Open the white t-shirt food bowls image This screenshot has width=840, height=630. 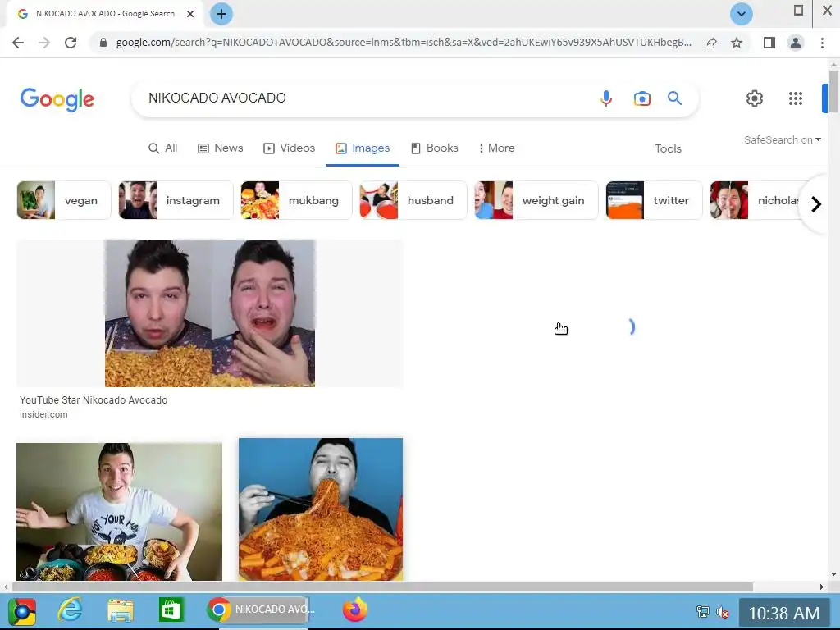(119, 512)
